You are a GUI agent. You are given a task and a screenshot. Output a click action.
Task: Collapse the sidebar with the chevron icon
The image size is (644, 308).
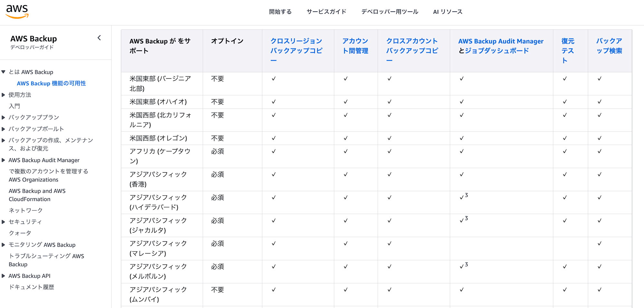pyautogui.click(x=99, y=38)
